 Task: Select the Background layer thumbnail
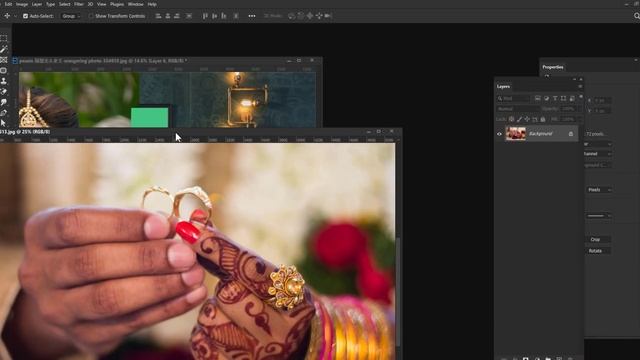516,133
